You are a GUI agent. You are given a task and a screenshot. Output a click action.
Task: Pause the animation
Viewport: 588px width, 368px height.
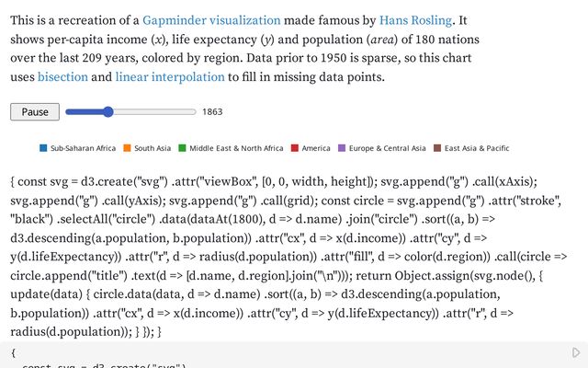tap(35, 111)
